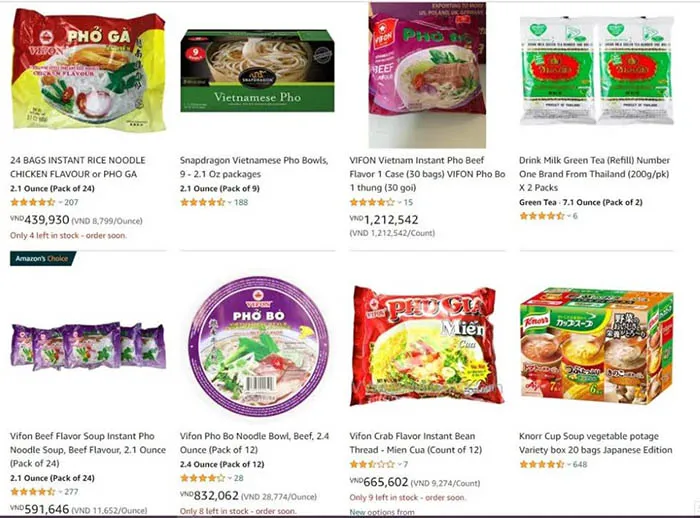Open the Pho Gia Mien Cua red bag image
This screenshot has height=518, width=700.
(x=427, y=346)
